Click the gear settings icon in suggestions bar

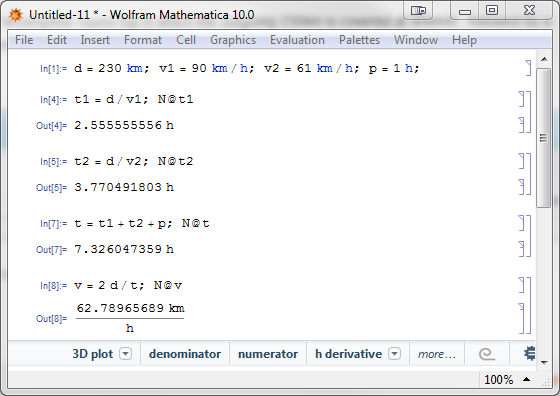point(529,354)
